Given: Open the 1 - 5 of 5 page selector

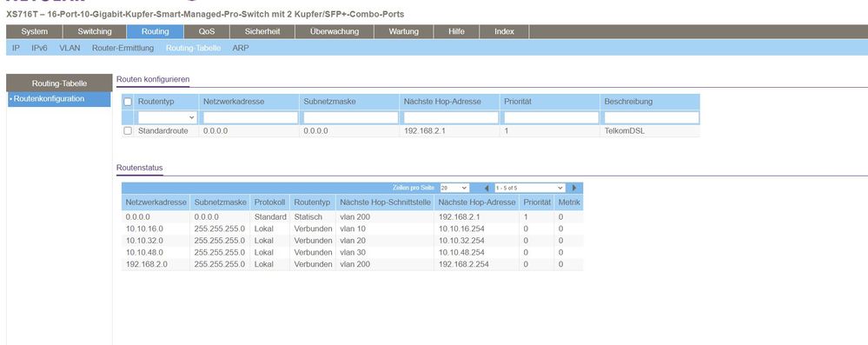Looking at the screenshot, I should click(x=529, y=189).
